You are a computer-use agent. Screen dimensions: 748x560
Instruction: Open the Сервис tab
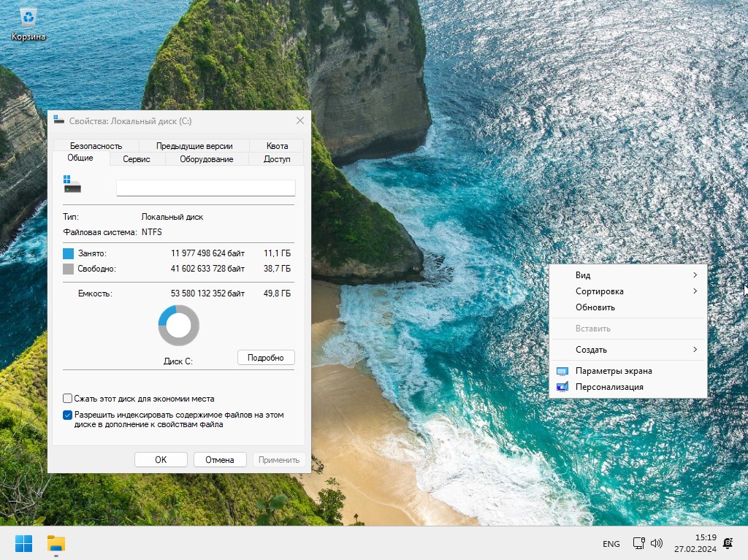click(x=137, y=159)
